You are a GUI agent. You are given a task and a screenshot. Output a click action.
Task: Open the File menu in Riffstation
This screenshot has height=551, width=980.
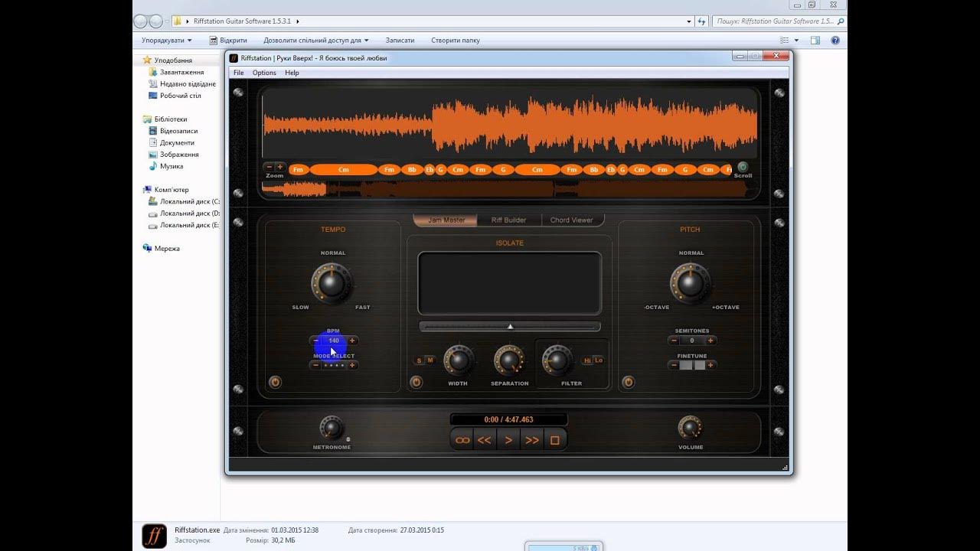coord(239,73)
